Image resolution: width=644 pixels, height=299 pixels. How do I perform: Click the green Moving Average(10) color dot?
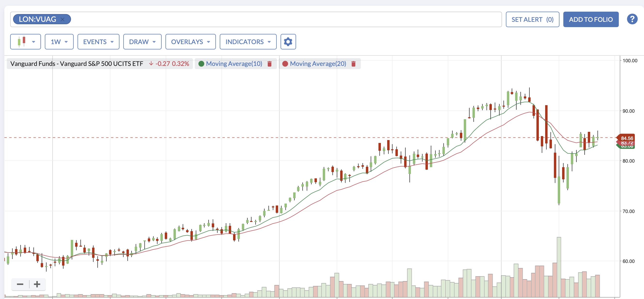pyautogui.click(x=201, y=64)
